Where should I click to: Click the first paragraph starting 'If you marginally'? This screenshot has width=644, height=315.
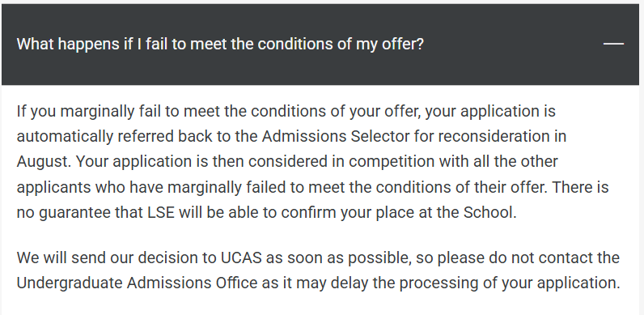pos(312,162)
